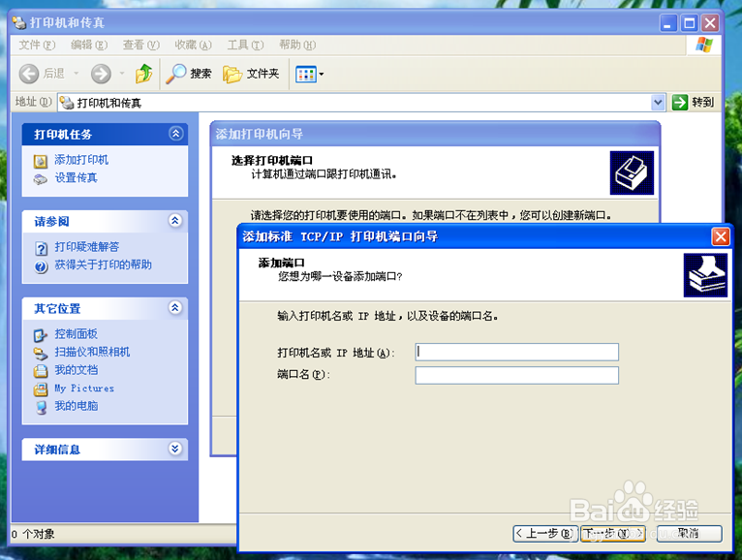742x560 pixels.
Task: Open Back button history dropdown arrow
Action: coord(76,74)
